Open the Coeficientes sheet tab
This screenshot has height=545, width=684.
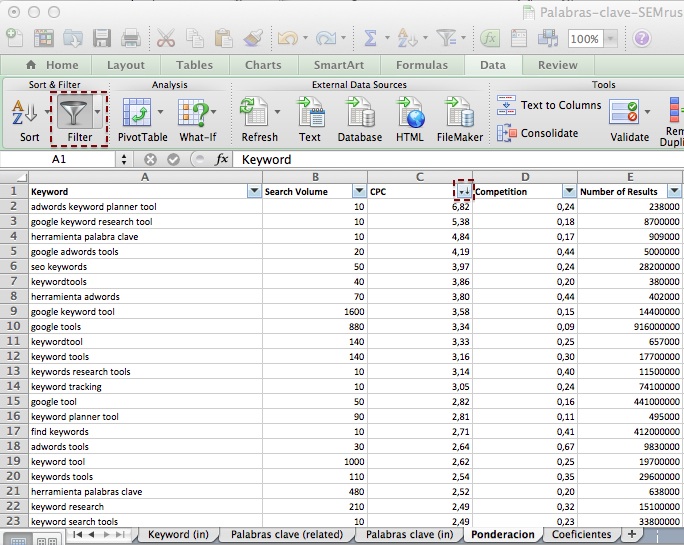click(581, 535)
